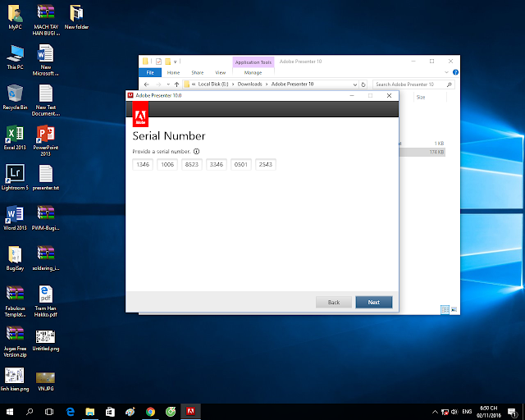Screen dimensions: 525x420
Task: Select the soldering_i archive icon
Action: (46, 254)
